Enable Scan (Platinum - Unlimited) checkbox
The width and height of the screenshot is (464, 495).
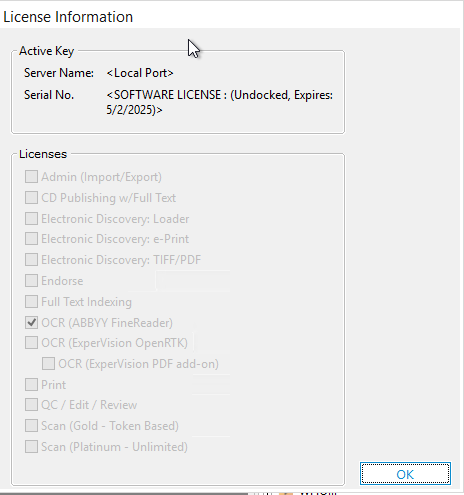tap(31, 447)
